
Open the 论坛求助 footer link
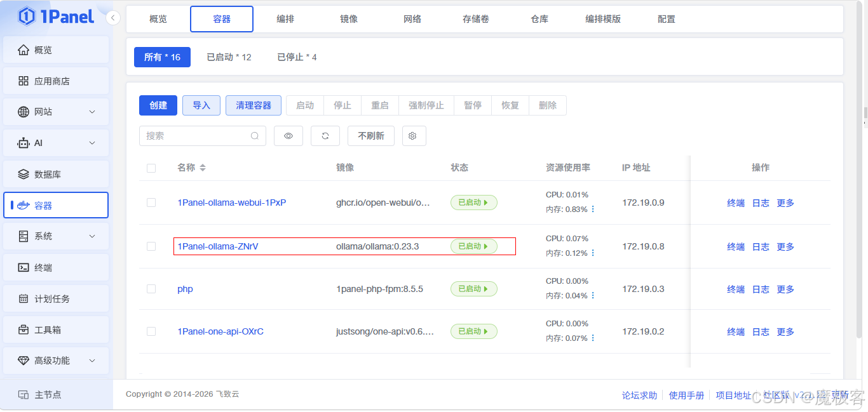tap(639, 395)
